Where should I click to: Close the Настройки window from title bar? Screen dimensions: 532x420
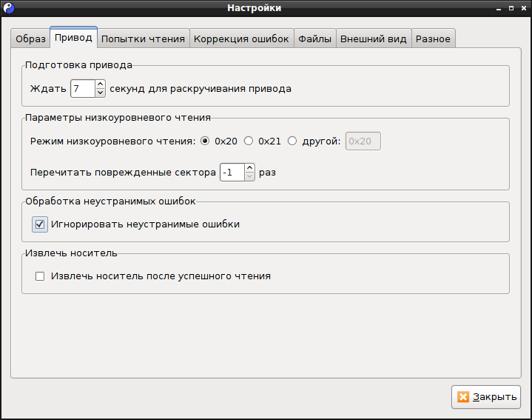tap(524, 8)
